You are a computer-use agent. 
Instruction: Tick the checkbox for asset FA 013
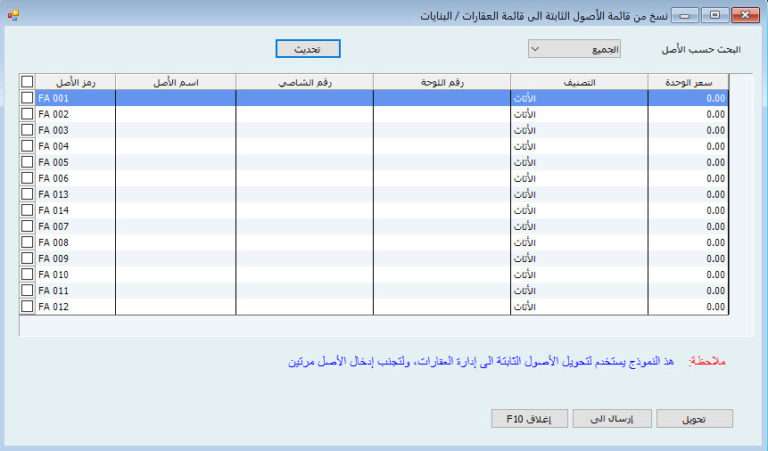click(x=27, y=194)
